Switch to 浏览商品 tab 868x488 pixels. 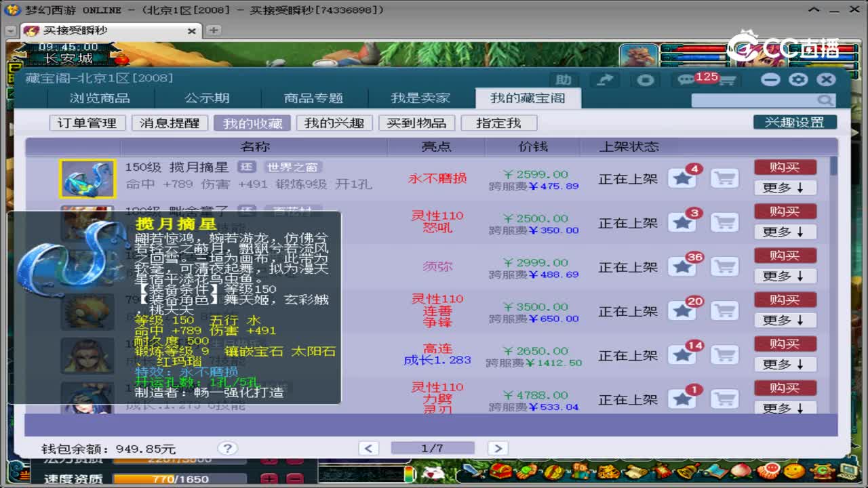pos(100,98)
